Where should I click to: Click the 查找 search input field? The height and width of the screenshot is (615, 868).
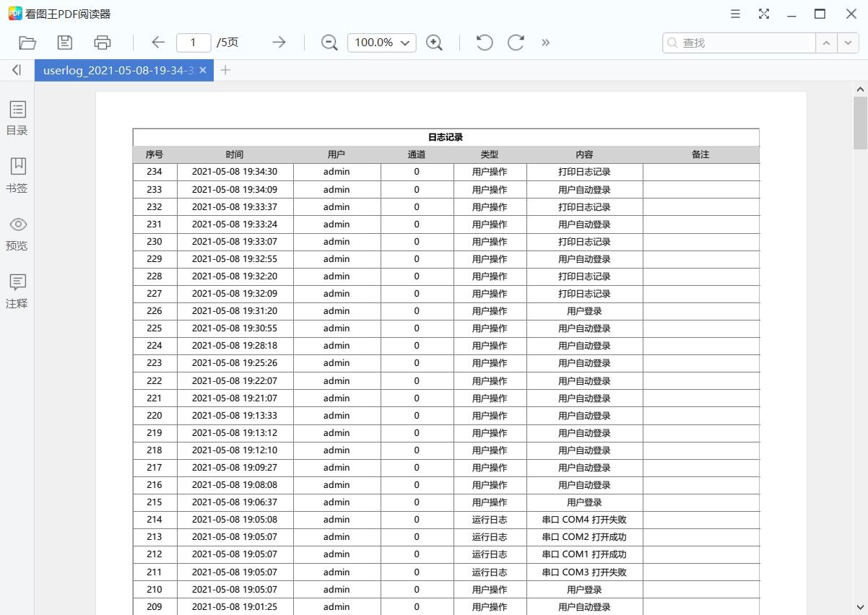click(744, 43)
